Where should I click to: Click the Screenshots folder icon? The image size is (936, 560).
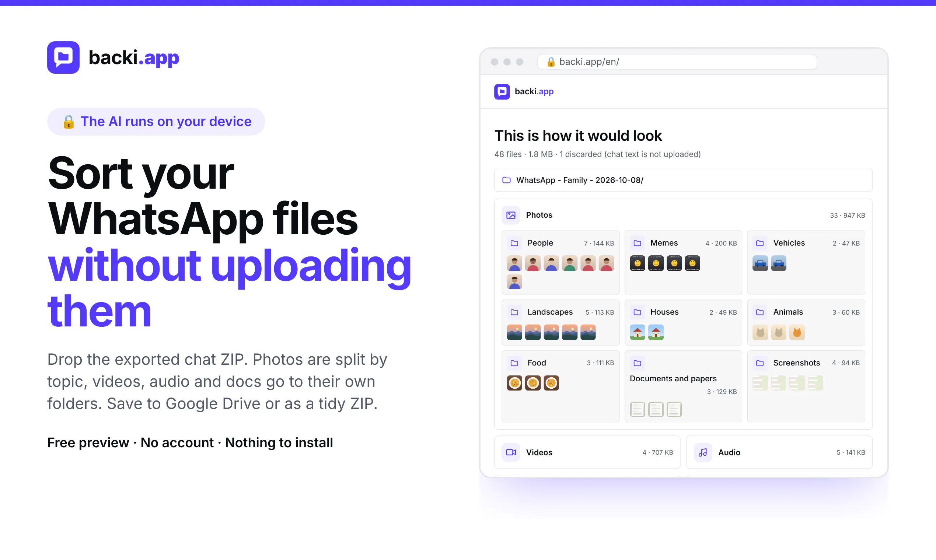pos(760,363)
